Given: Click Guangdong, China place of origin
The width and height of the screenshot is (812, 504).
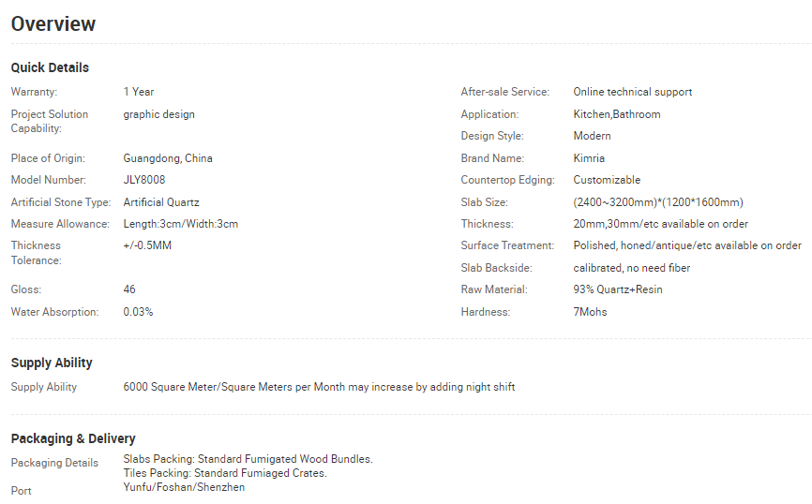Looking at the screenshot, I should [168, 158].
